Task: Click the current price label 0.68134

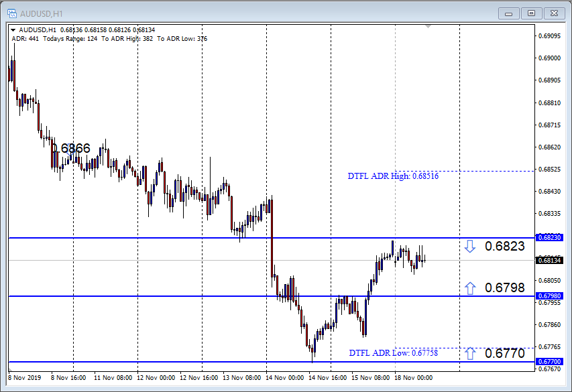Action: coord(550,261)
